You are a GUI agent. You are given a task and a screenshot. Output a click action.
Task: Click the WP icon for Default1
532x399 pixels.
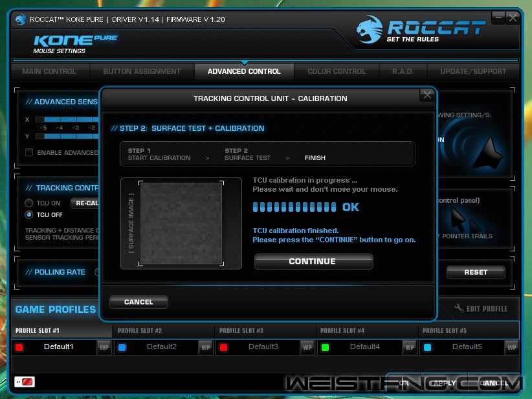[x=104, y=347]
